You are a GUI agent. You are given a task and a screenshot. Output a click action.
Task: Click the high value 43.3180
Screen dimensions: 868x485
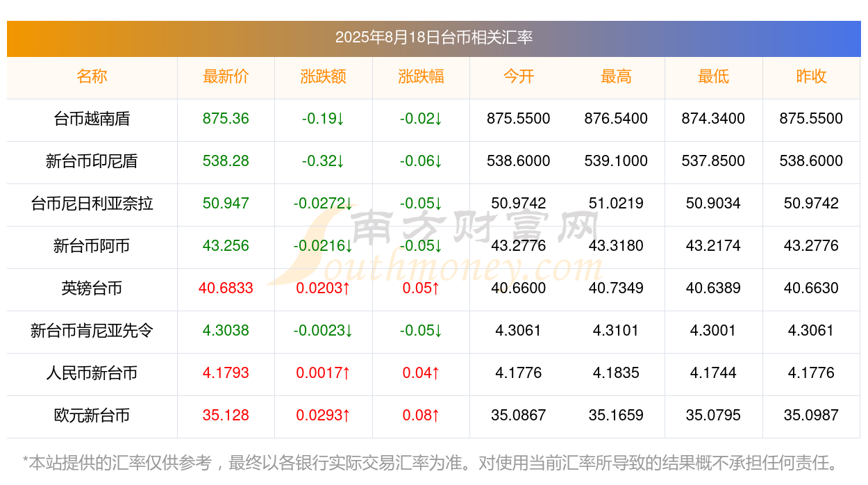(616, 246)
